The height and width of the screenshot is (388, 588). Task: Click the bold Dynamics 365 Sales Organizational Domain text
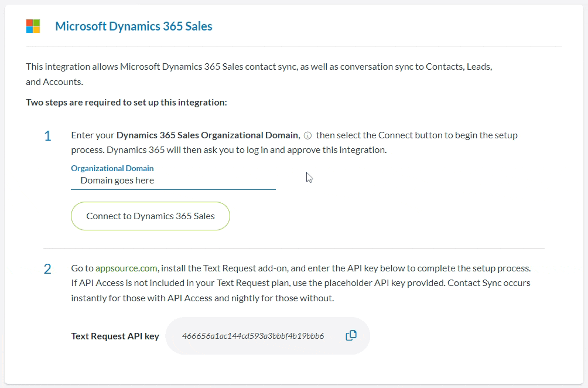[207, 135]
